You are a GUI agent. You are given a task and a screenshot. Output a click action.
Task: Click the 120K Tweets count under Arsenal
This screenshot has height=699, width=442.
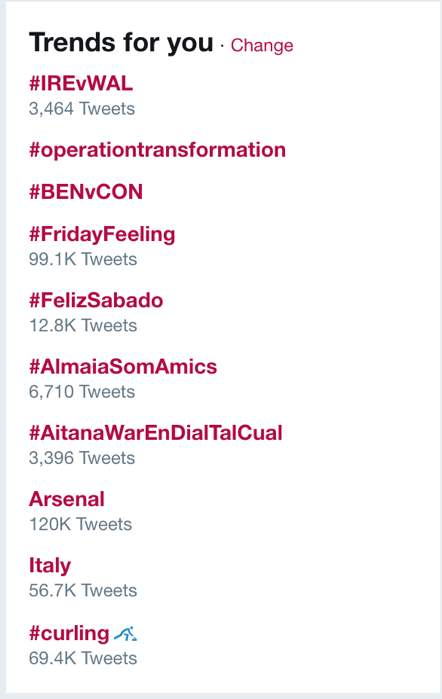[x=80, y=525]
